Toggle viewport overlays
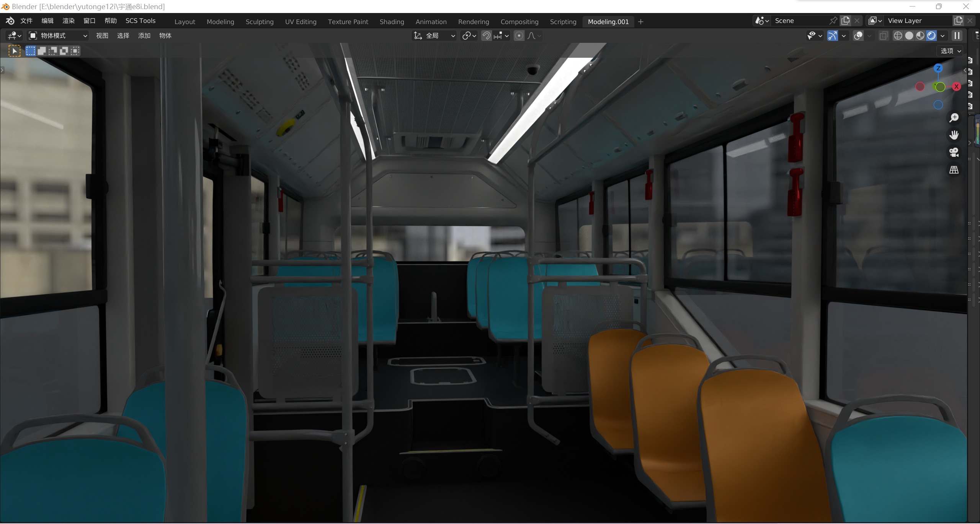The width and height of the screenshot is (980, 524). (x=858, y=36)
